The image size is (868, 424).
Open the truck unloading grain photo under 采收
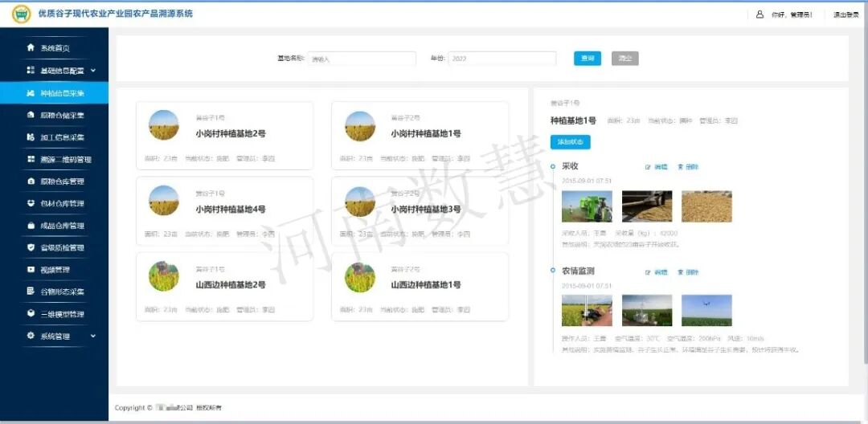tap(647, 206)
